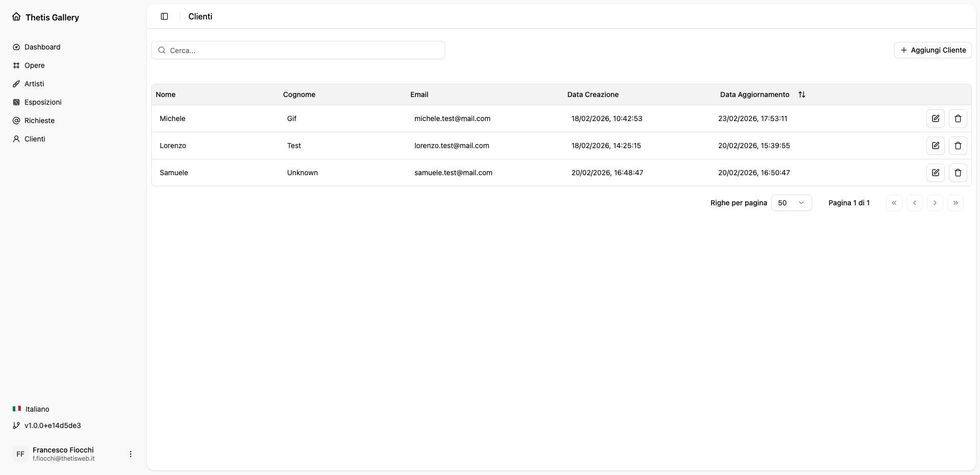Edit the Samuele Unknown client

click(935, 173)
